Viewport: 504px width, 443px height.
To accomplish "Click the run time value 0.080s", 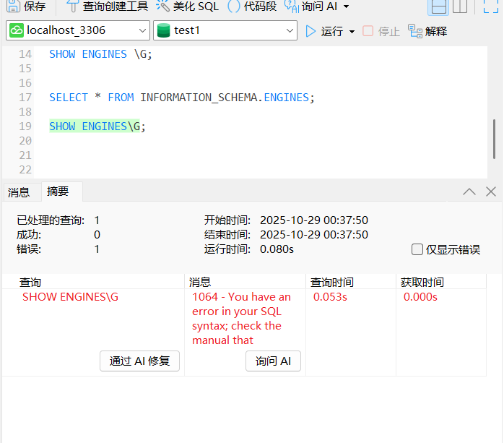I will [x=277, y=249].
